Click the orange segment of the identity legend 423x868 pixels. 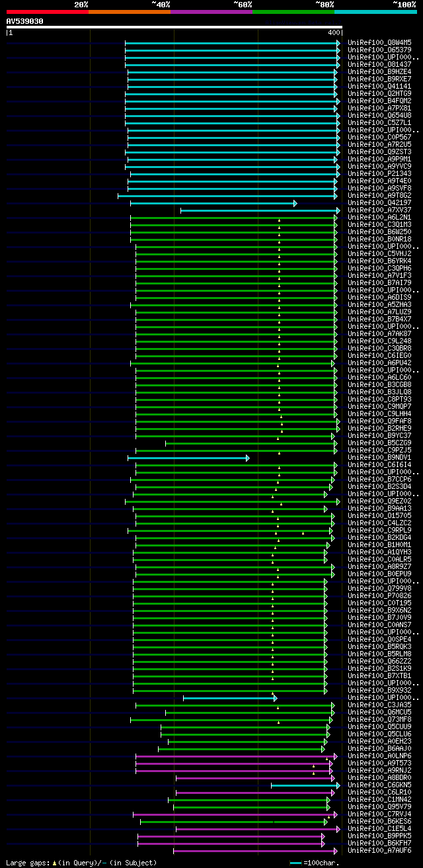[x=129, y=12]
